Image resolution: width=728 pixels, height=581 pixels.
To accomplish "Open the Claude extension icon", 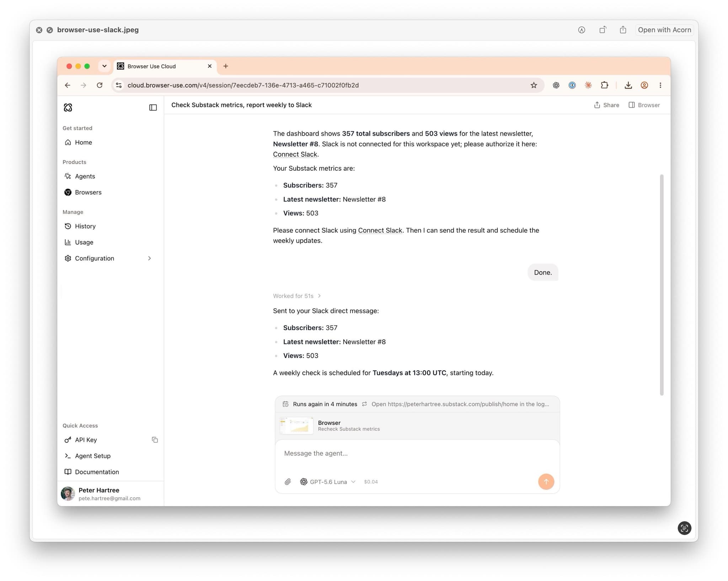I will 588,85.
